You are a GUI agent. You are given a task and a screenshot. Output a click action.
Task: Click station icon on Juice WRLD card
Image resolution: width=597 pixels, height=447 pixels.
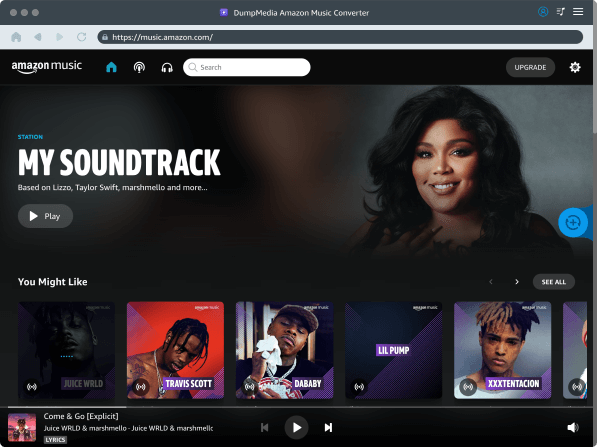pyautogui.click(x=32, y=387)
